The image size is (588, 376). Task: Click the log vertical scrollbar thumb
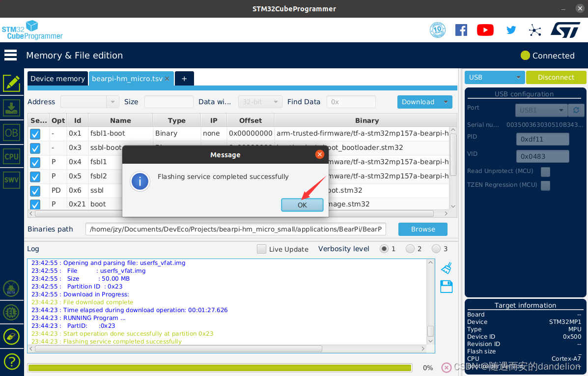click(x=430, y=331)
